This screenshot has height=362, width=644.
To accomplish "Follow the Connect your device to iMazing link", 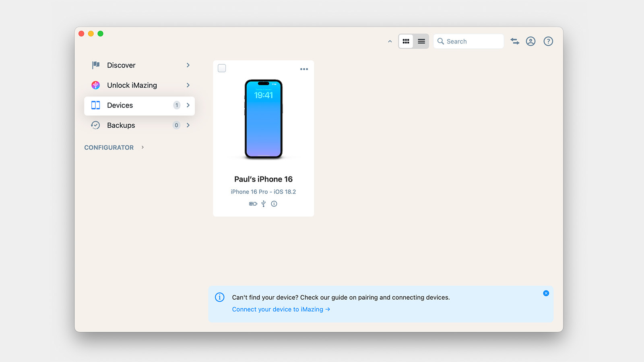I will coord(281,309).
